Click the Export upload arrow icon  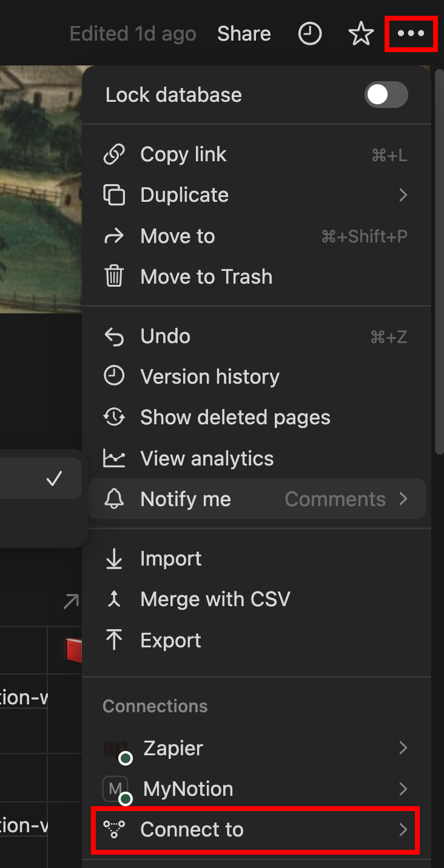point(114,640)
